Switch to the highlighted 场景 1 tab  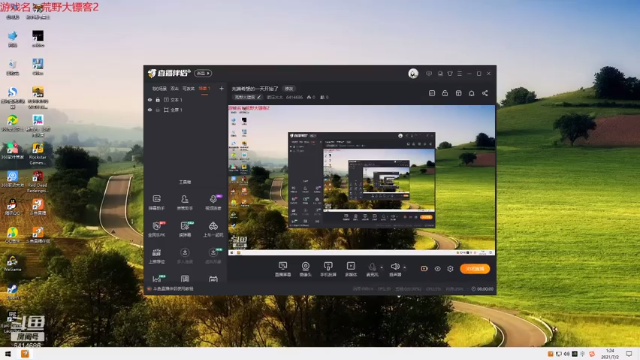click(204, 89)
